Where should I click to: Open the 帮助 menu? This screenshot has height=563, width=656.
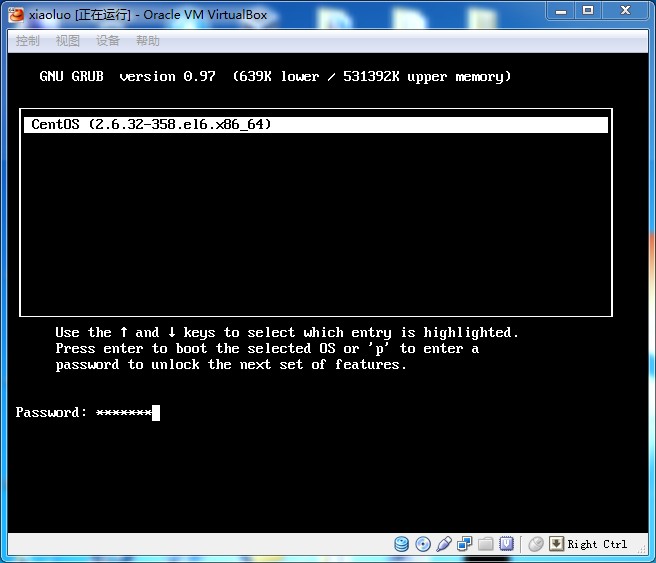(x=148, y=41)
